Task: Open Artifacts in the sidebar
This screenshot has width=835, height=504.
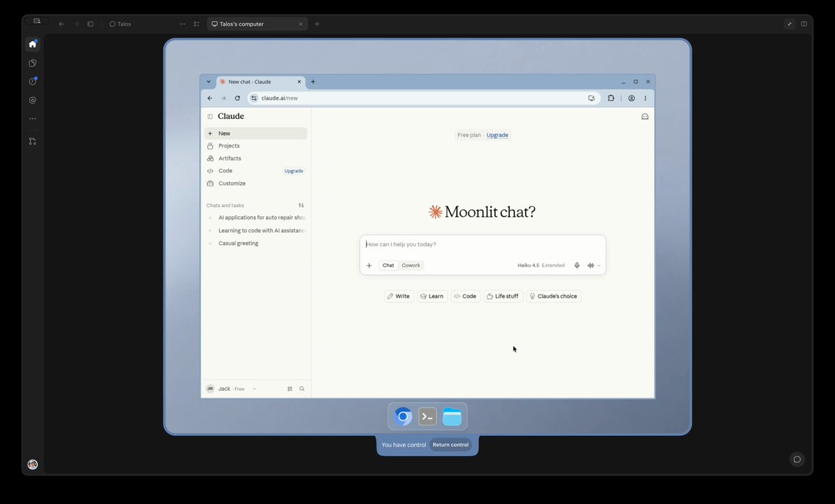Action: (255, 158)
